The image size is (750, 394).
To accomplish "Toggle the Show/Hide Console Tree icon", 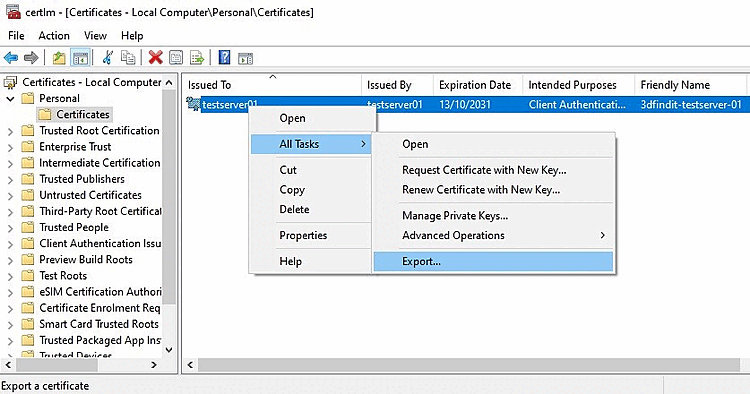I will coord(80,58).
